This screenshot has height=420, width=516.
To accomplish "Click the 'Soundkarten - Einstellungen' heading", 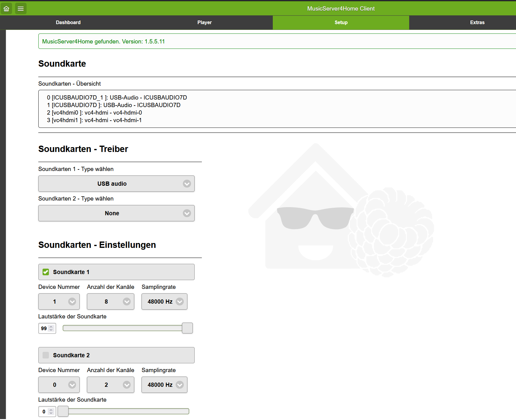I will point(97,245).
